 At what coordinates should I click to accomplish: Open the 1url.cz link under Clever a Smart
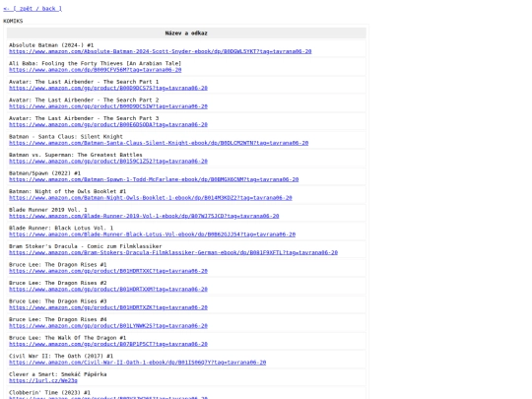pyautogui.click(x=43, y=381)
